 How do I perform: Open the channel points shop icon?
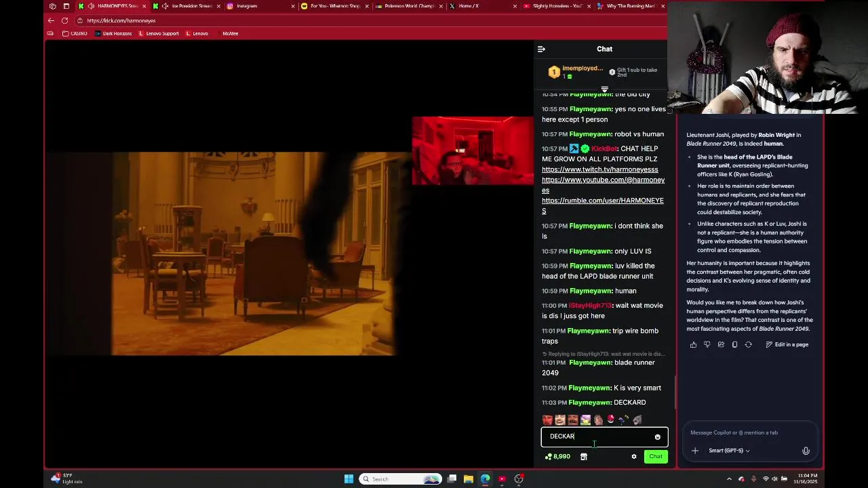pos(583,457)
